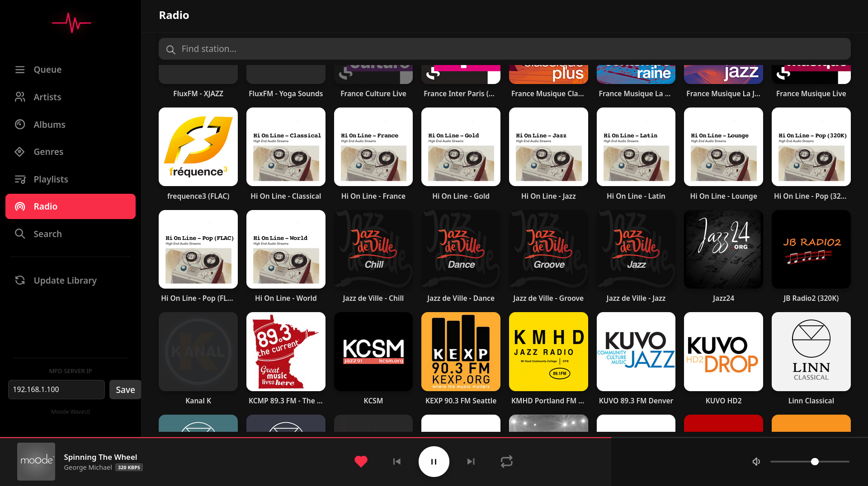
Task: Click the red waveform app logo
Action: 71,23
